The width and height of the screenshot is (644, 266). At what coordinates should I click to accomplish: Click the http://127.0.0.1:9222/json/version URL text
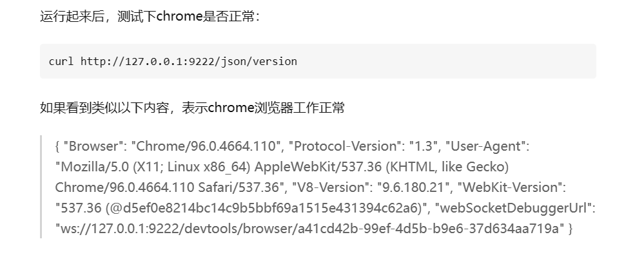click(188, 62)
